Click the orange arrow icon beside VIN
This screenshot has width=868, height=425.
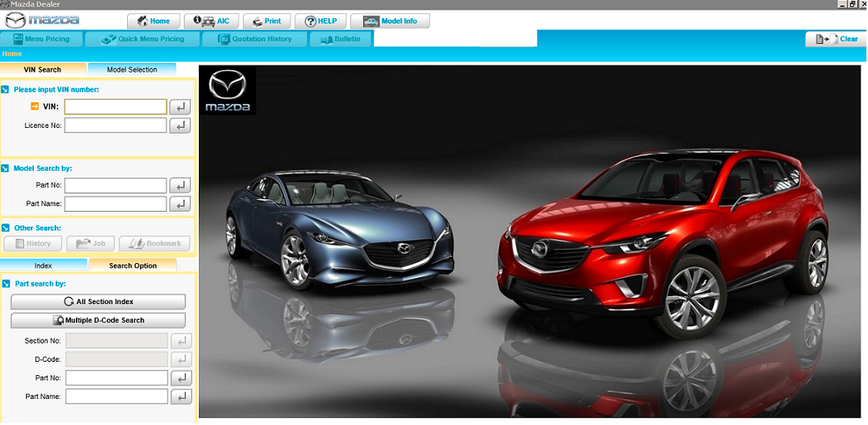[35, 106]
